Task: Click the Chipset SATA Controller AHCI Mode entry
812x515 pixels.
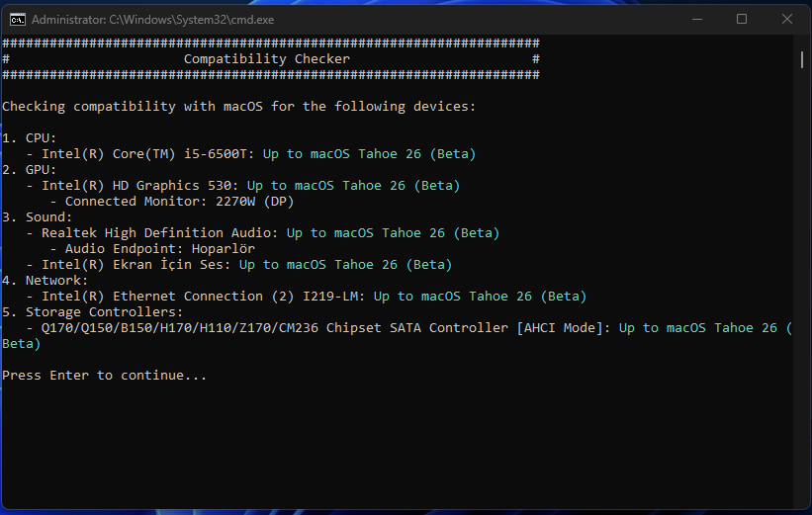Action: tap(326, 328)
